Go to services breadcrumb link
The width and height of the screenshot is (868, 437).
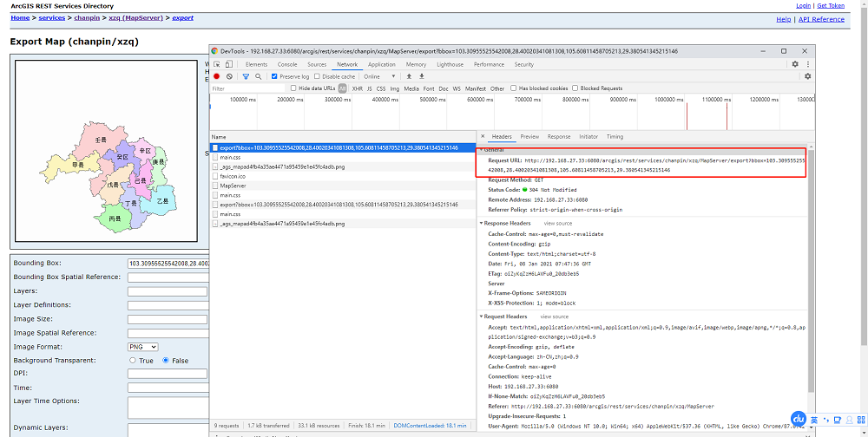pyautogui.click(x=52, y=17)
